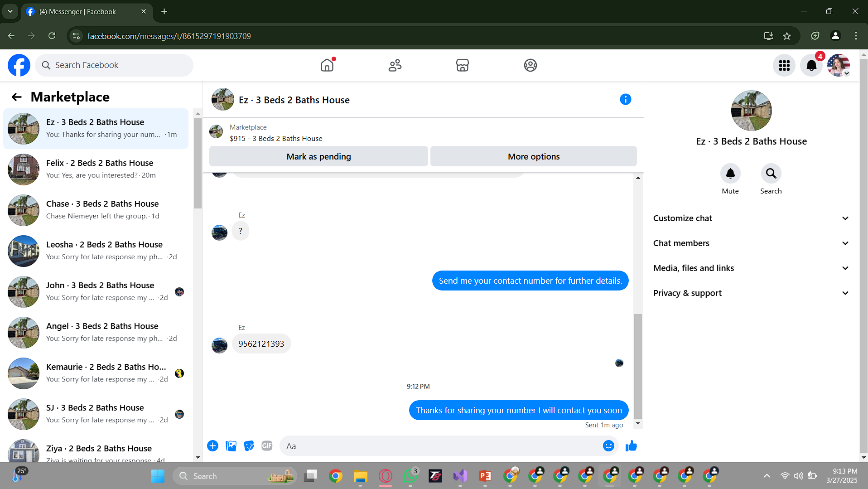This screenshot has height=489, width=868.
Task: Click the chat message scrollbar thumb
Action: [x=638, y=366]
